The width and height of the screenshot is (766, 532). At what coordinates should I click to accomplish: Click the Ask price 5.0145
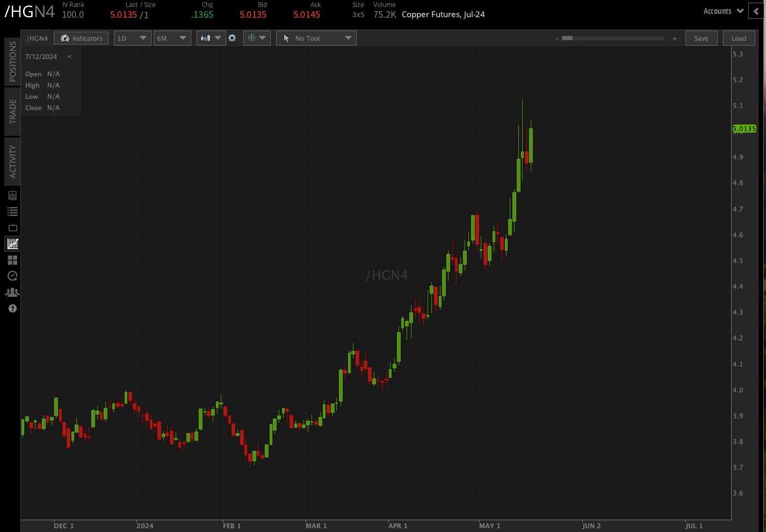coord(307,14)
